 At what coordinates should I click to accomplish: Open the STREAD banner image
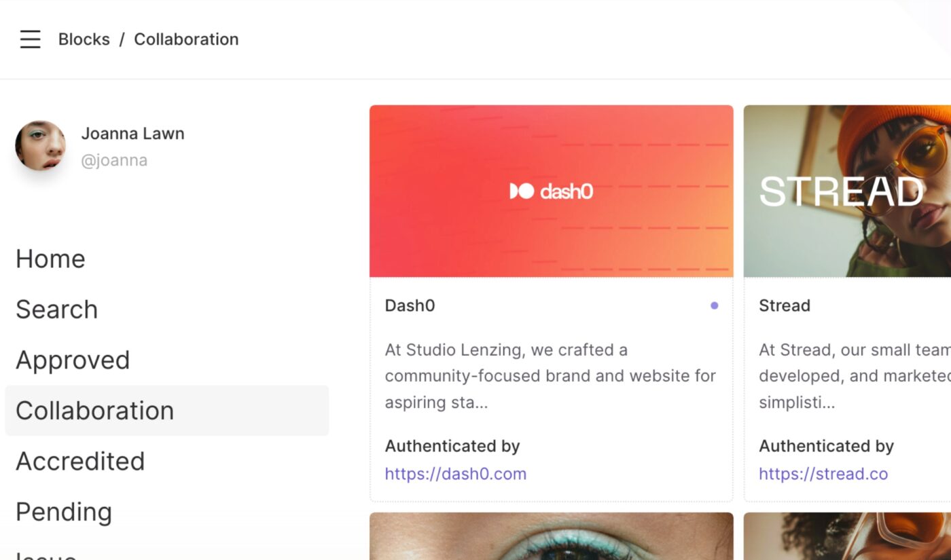[x=846, y=191]
